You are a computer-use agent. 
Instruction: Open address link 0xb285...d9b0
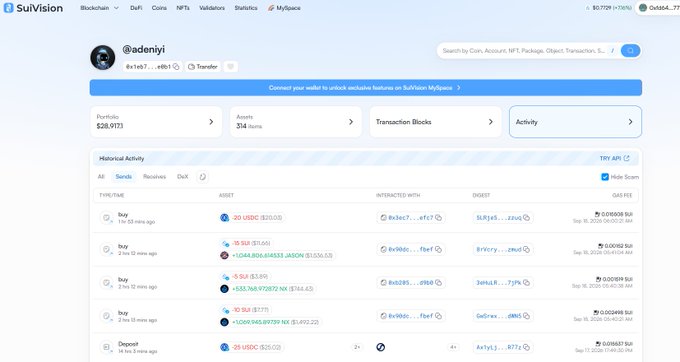pyautogui.click(x=410, y=283)
